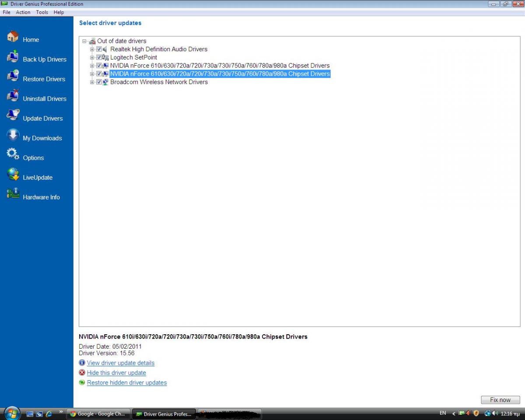Click the Driver Version: 15.56 text
Viewport: 525px width, 420px height.
tap(107, 353)
